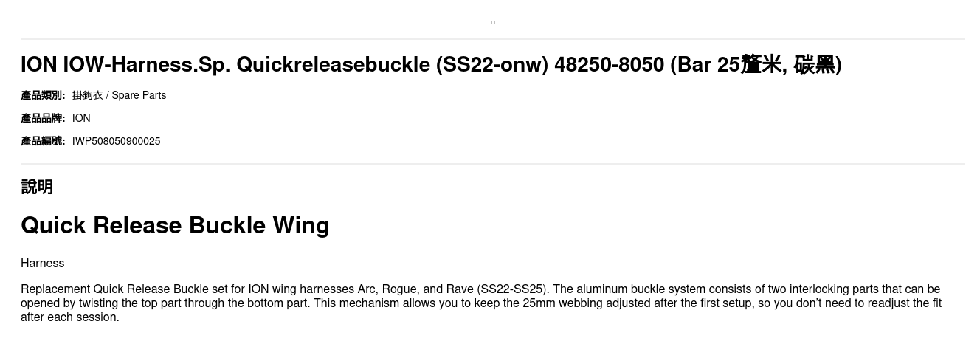The width and height of the screenshot is (980, 358).
Task: Click the first line of the replacement buckle description
Action: (x=480, y=289)
